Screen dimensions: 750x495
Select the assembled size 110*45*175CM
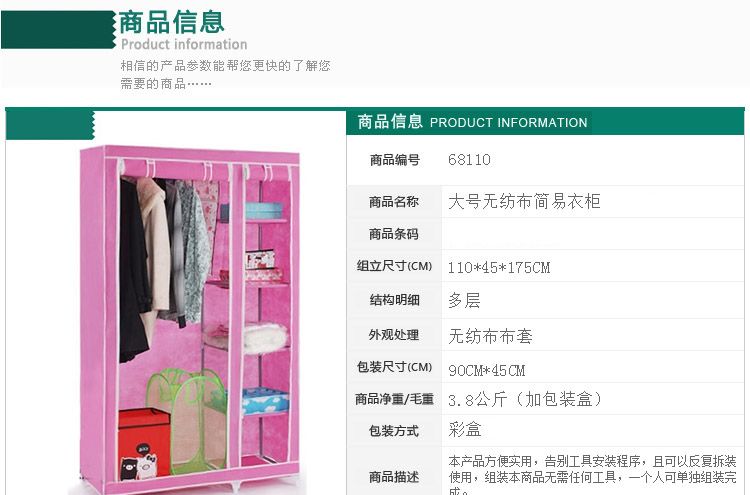pos(499,267)
